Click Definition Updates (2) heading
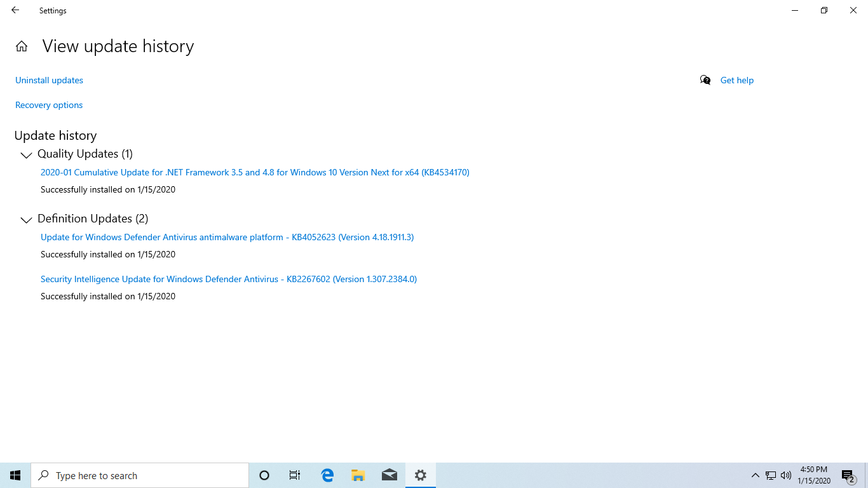This screenshot has height=488, width=868. click(93, 219)
